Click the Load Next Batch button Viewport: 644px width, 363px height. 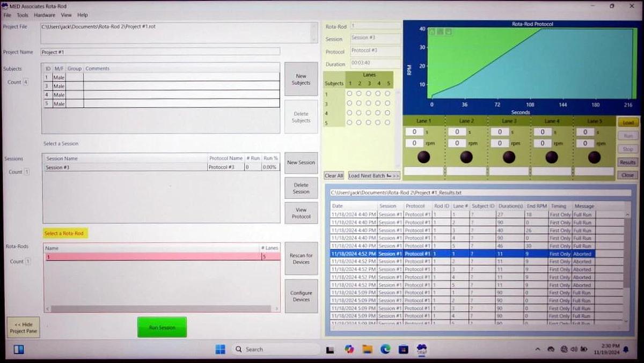[374, 175]
